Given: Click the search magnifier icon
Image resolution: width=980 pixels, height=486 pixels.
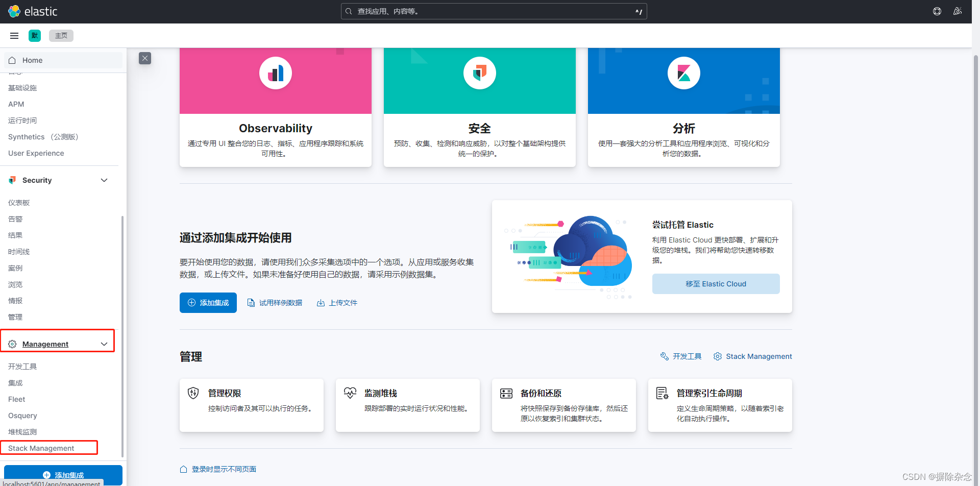Looking at the screenshot, I should pos(349,11).
